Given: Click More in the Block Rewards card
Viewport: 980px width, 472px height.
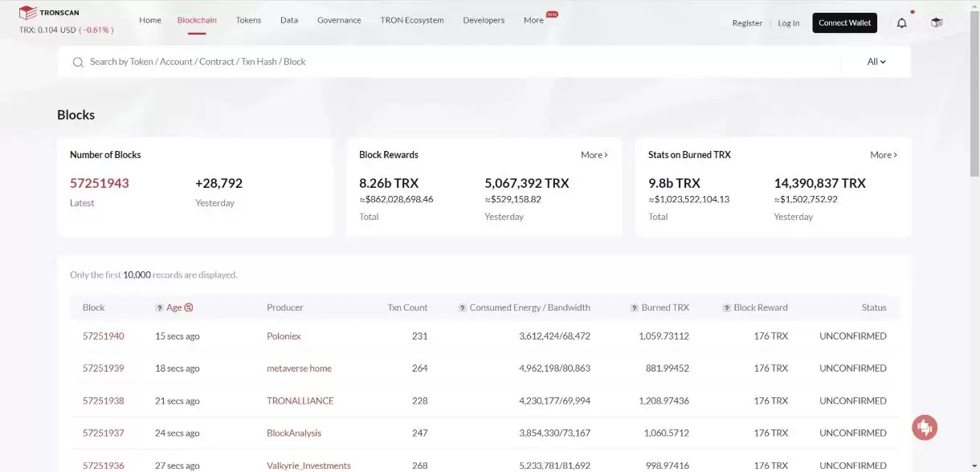Looking at the screenshot, I should pos(594,154).
